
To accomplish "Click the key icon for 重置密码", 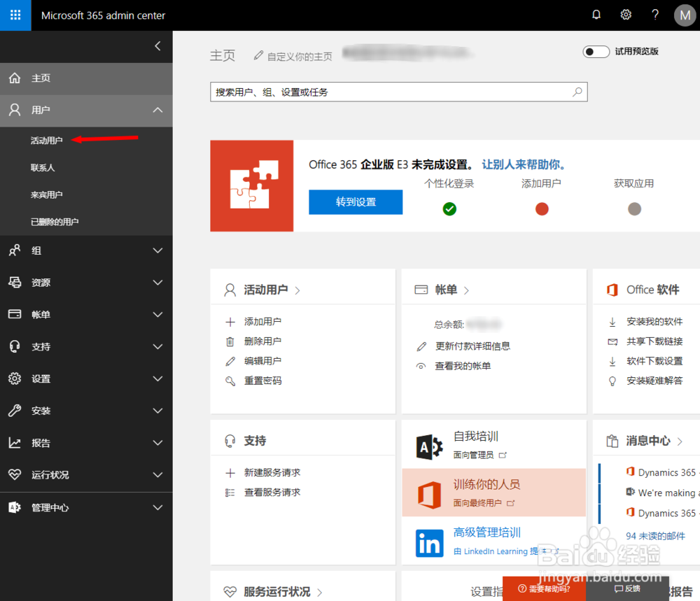I will click(x=230, y=381).
